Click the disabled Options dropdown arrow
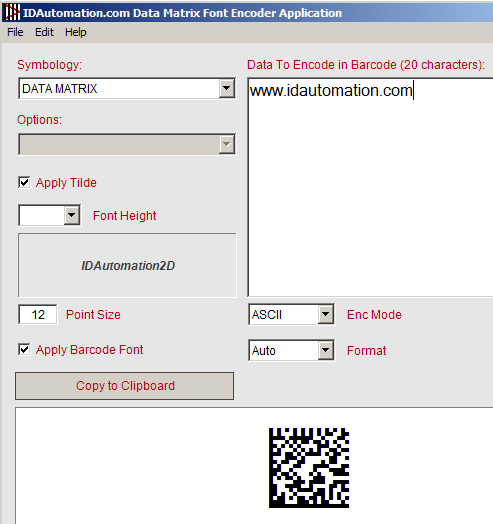 point(227,144)
